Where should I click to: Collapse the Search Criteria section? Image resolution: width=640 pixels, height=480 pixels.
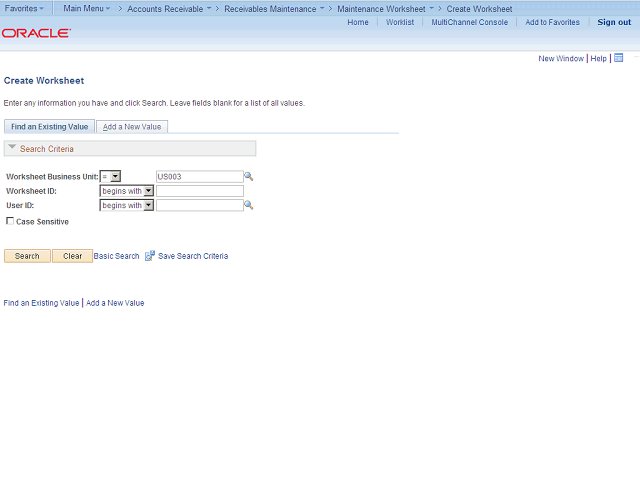pos(12,147)
